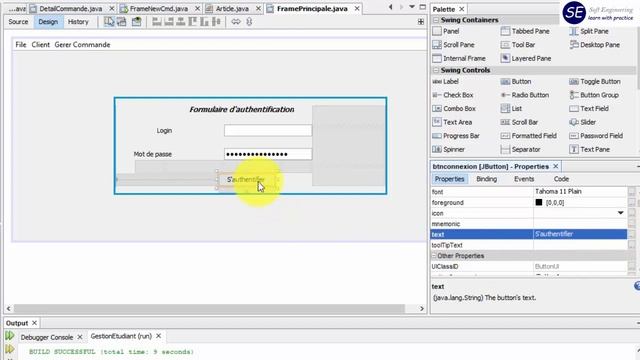
Task: Pick Text Field from the palette
Action: coord(589,109)
